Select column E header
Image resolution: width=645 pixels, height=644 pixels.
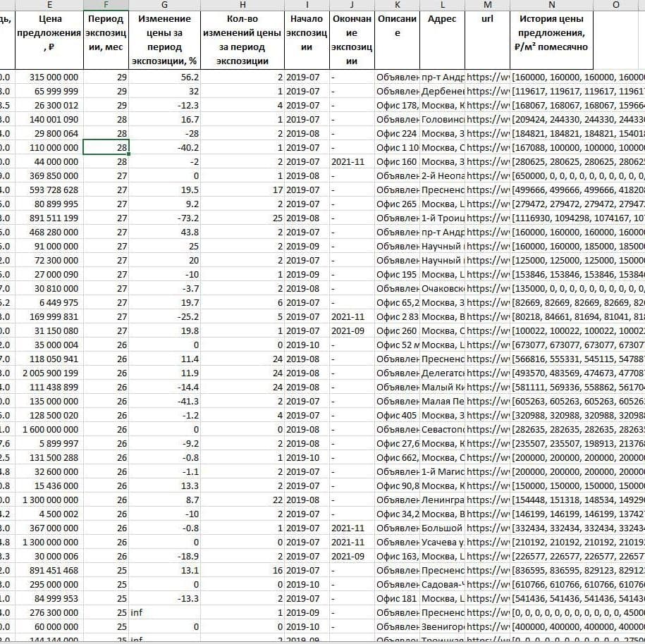[x=49, y=5]
